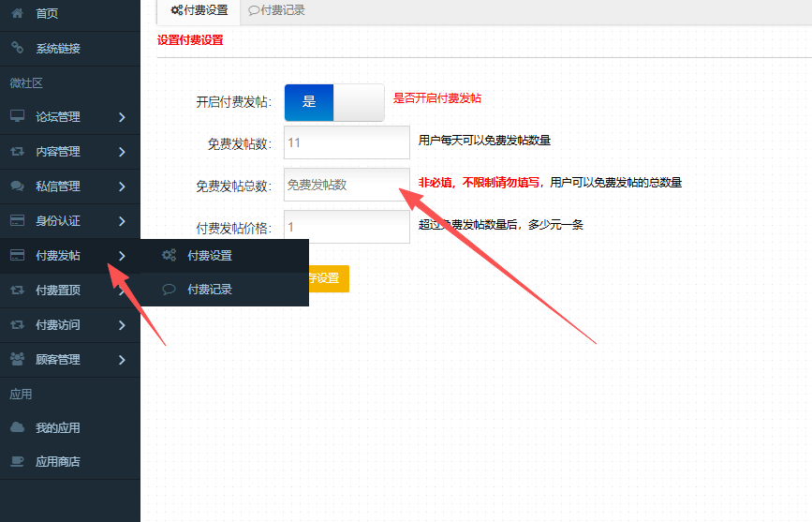Click the monitor icon beside 论坛管理
812x522 pixels.
17,117
